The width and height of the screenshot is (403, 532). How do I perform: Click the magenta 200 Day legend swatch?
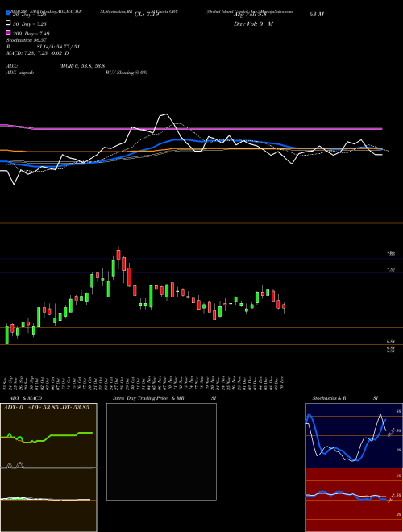[x=8, y=33]
